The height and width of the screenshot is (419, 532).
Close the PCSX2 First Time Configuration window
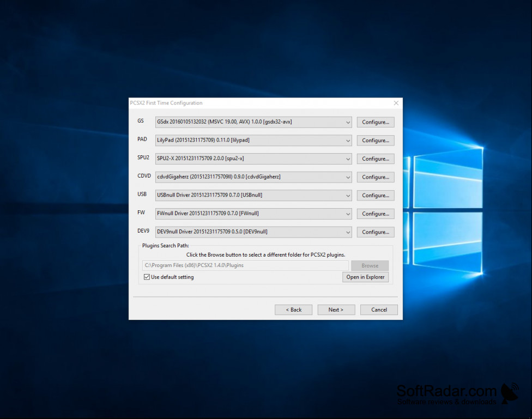[x=396, y=103]
